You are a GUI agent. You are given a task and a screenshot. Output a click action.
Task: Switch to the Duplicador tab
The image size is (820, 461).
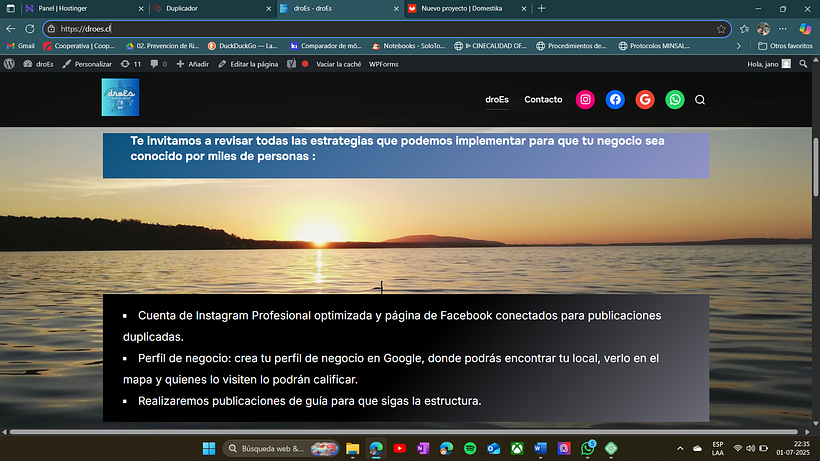click(212, 8)
